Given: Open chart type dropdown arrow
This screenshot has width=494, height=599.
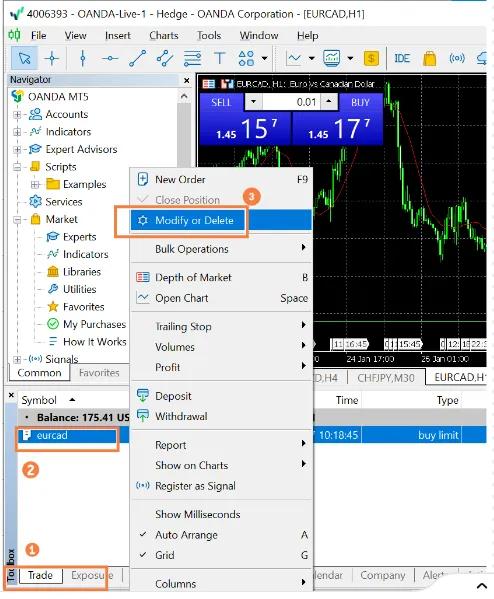Looking at the screenshot, I should click(x=311, y=58).
